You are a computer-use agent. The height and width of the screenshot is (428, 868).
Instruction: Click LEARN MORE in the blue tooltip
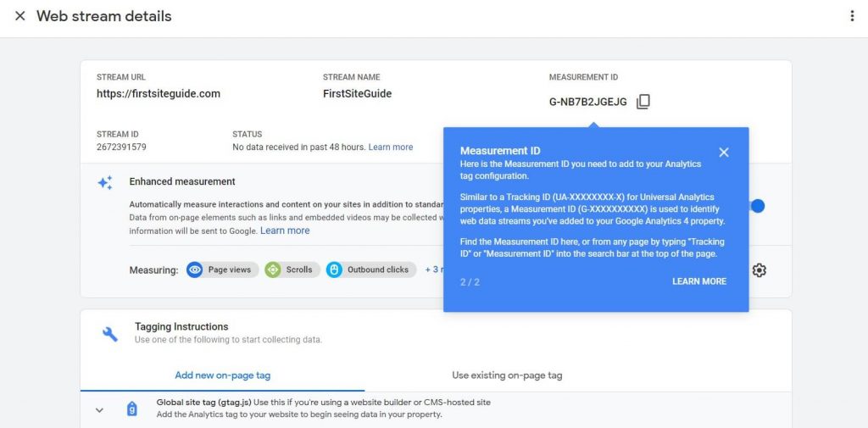[698, 281]
